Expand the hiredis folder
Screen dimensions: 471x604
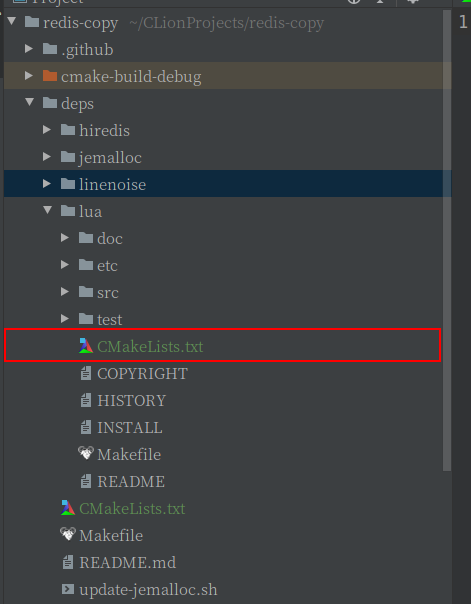(47, 129)
